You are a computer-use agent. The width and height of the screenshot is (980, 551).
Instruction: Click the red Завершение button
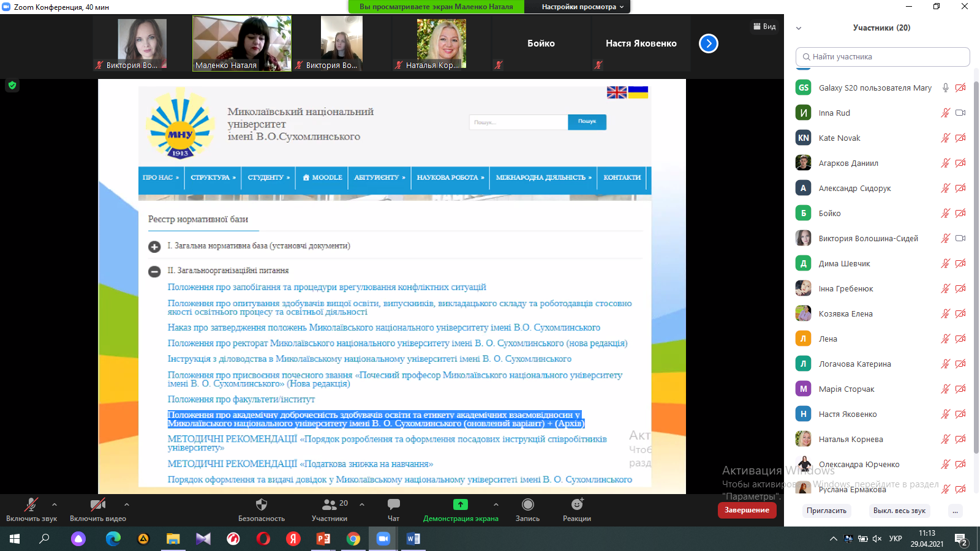tap(747, 510)
